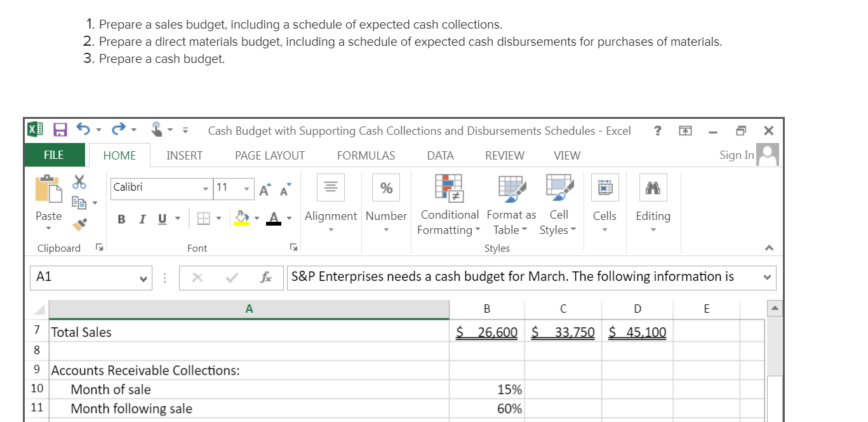868x422 pixels.
Task: Increase font size with large A
Action: pos(264,189)
